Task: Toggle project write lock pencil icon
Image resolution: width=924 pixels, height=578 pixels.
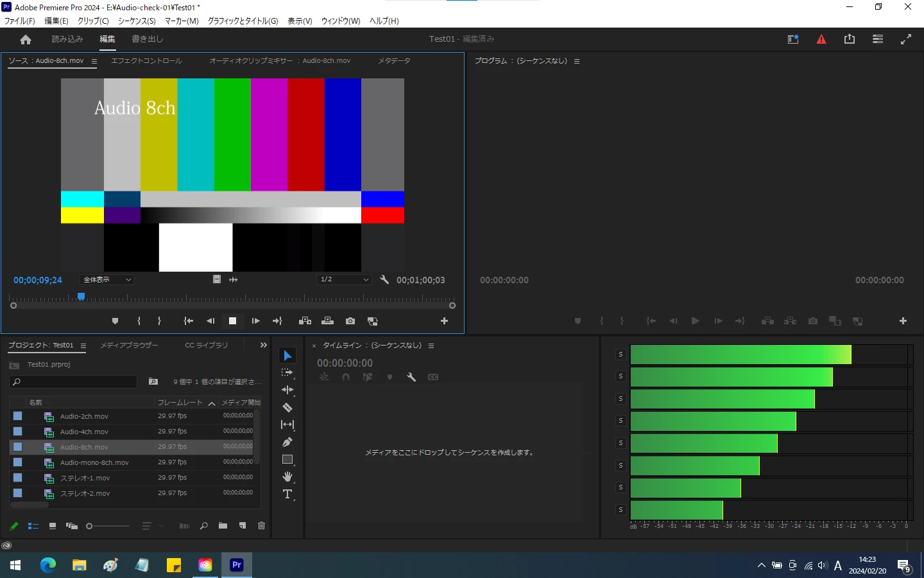Action: pyautogui.click(x=14, y=526)
